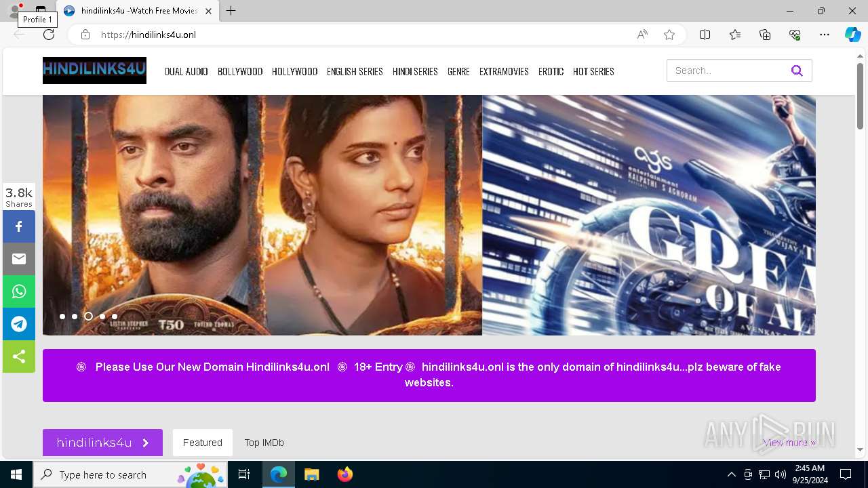Image resolution: width=868 pixels, height=488 pixels.
Task: Click the 18+ Entry link
Action: (x=378, y=367)
